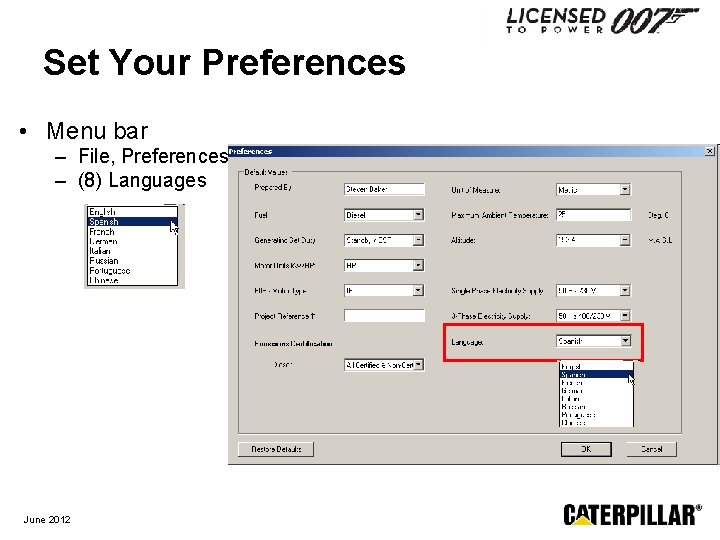Image resolution: width=720 pixels, height=540 pixels.
Task: Close the Preferences dialog with X
Action: tap(709, 151)
